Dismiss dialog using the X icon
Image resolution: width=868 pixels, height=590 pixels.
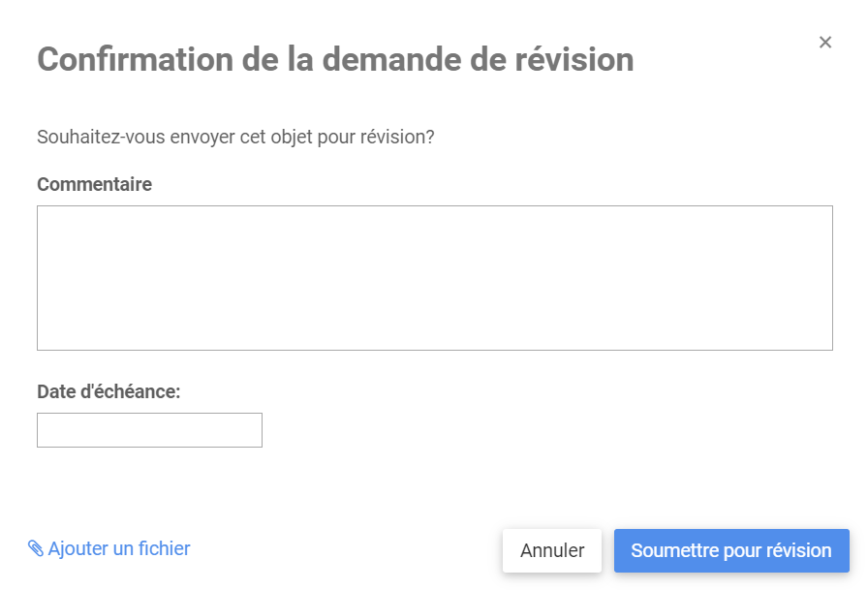(825, 43)
